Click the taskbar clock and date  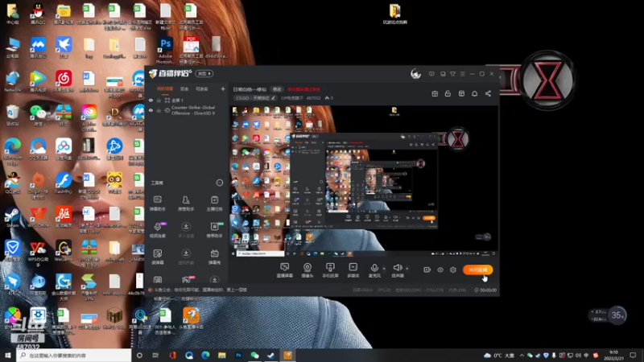614,355
